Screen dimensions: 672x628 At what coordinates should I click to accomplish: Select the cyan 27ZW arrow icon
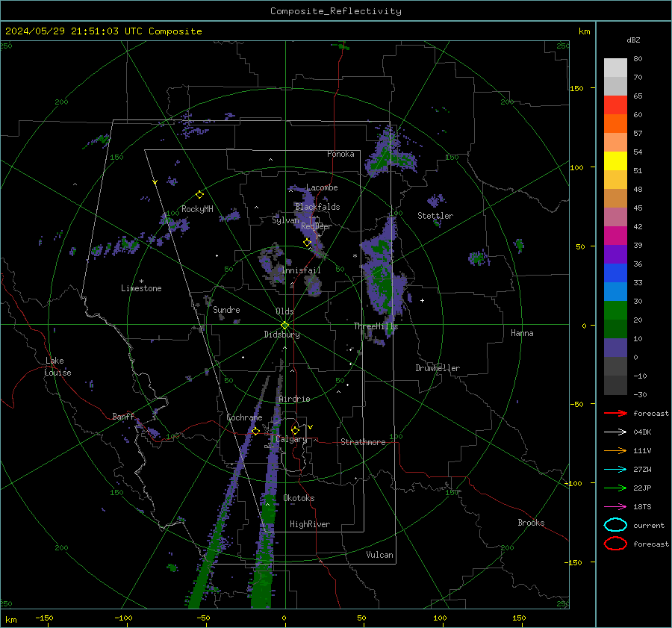click(x=615, y=470)
